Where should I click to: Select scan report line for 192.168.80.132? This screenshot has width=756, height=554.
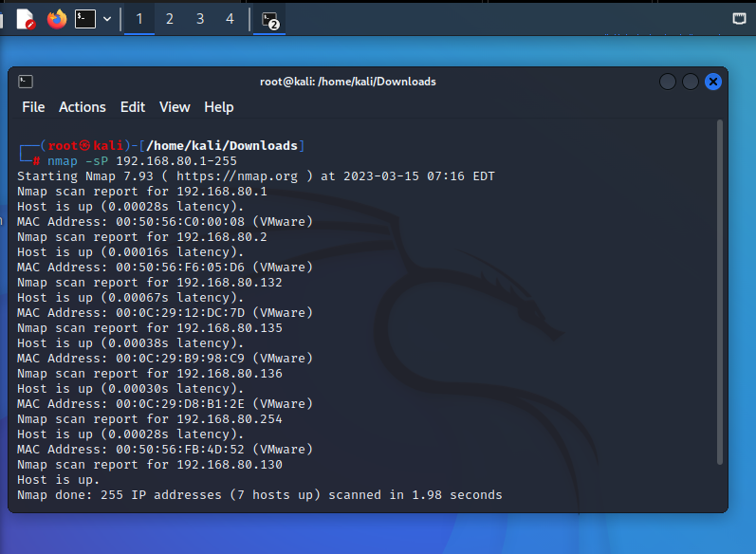(x=150, y=283)
